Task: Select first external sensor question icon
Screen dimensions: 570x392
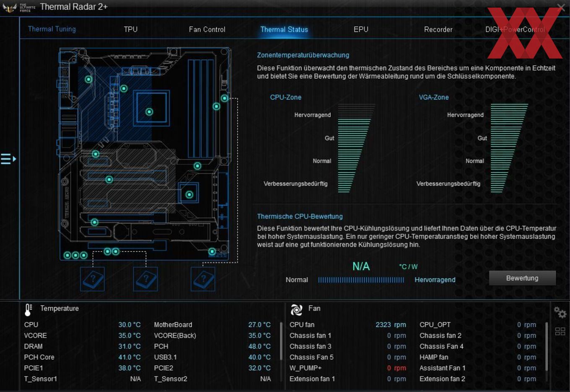Action: click(92, 279)
